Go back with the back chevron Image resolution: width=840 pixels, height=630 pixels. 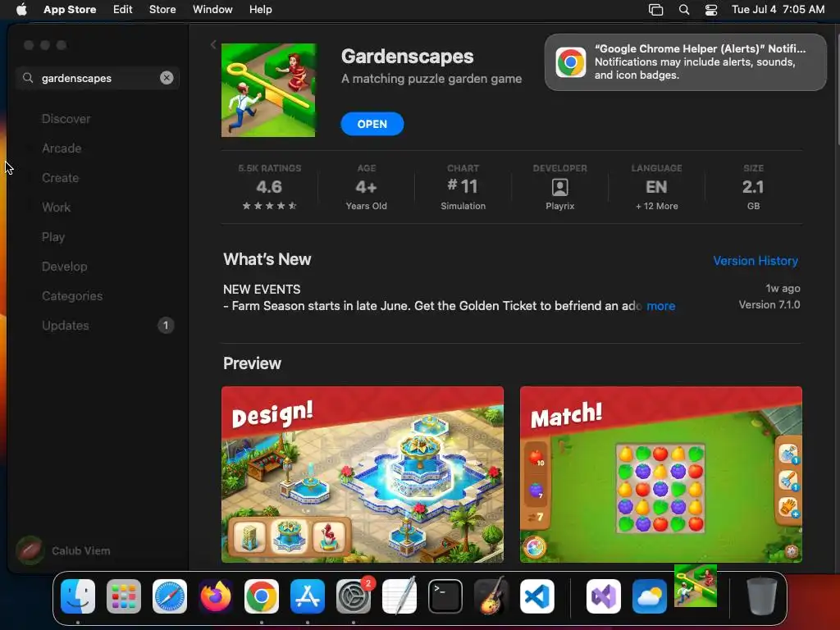pyautogui.click(x=213, y=45)
